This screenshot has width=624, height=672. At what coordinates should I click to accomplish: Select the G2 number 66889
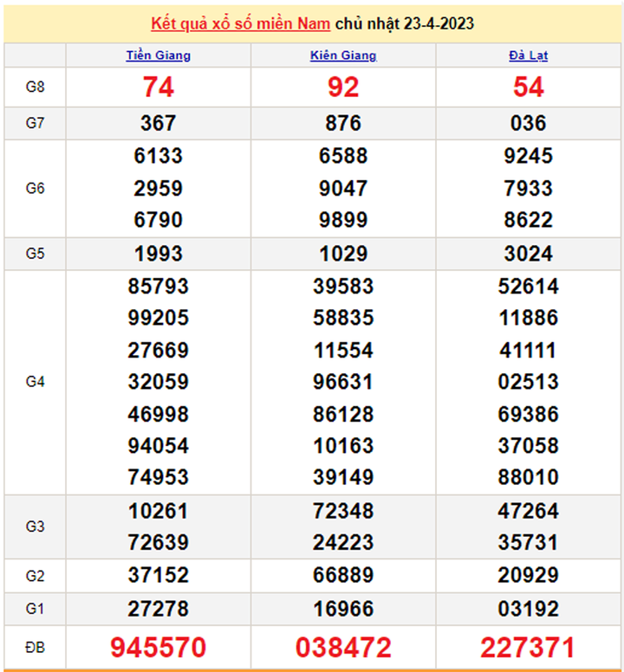coord(343,576)
